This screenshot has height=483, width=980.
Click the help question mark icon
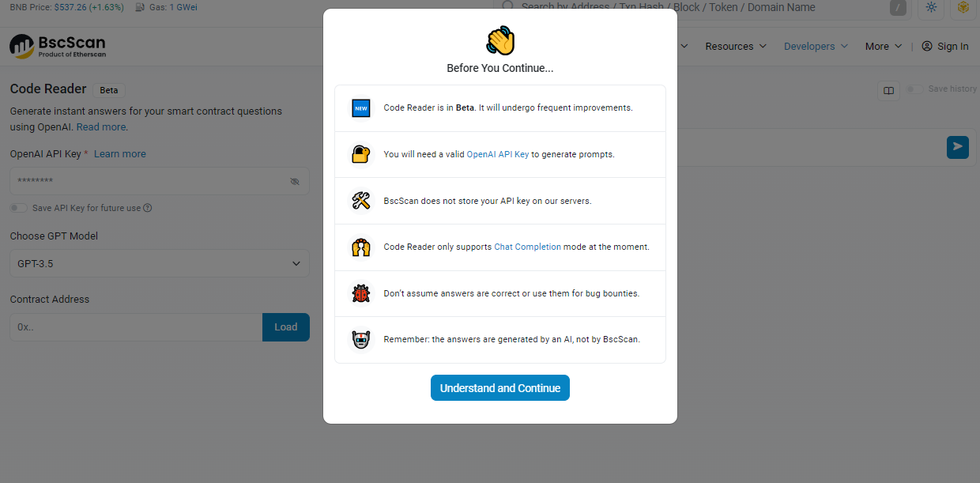coord(147,208)
